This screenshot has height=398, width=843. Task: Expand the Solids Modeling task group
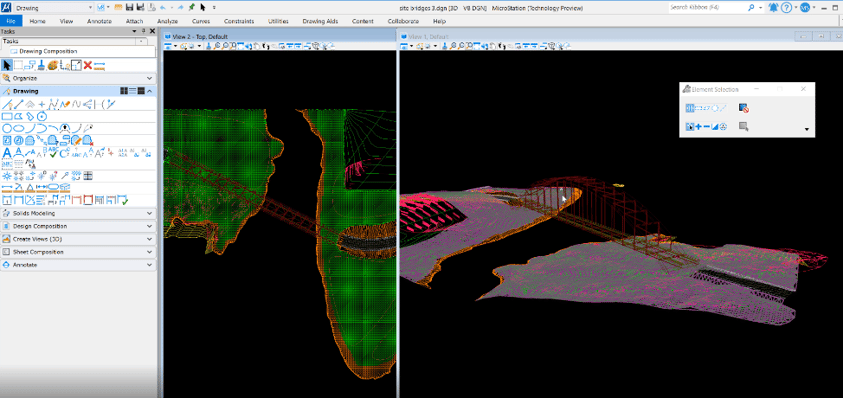(78, 214)
